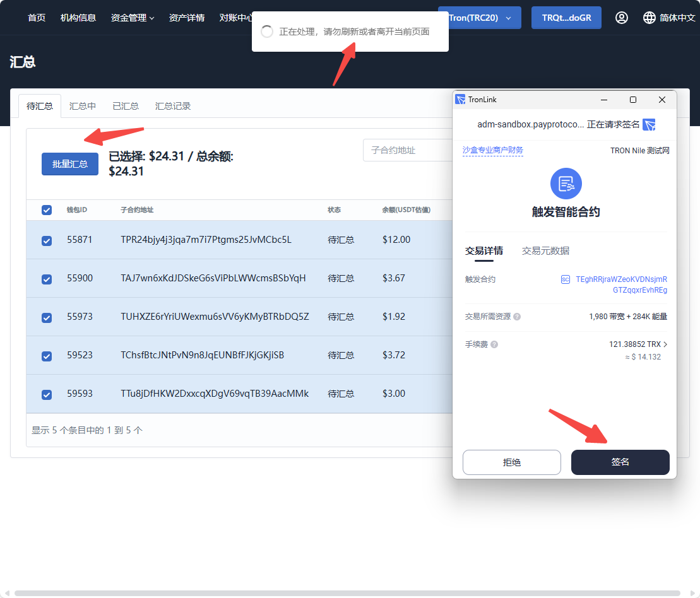700x598 pixels.
Task: Uncheck the row for wallet 59593
Action: (47, 395)
